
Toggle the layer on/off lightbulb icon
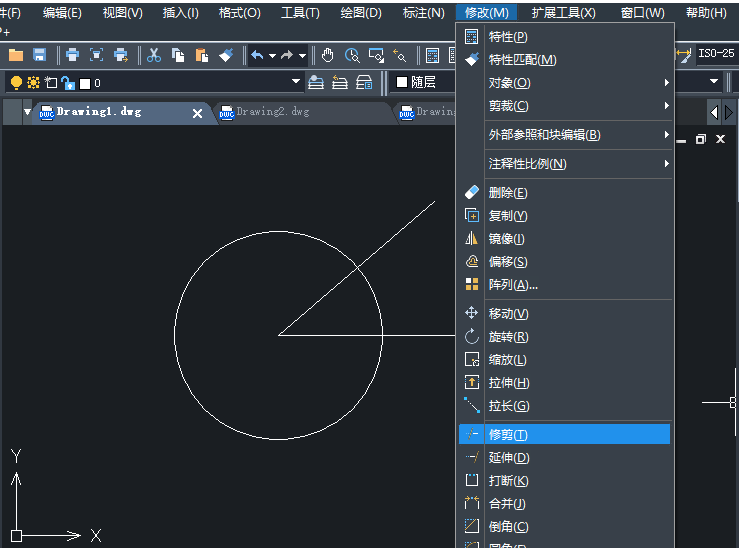click(x=16, y=82)
